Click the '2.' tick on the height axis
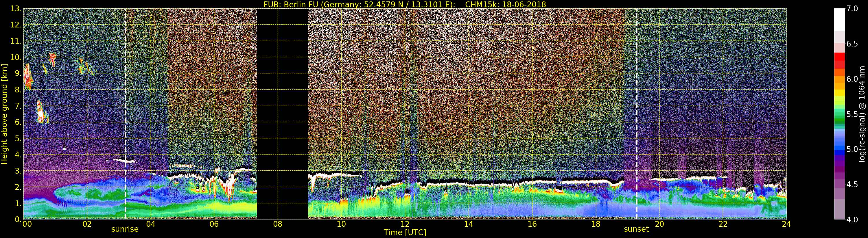 [18, 187]
